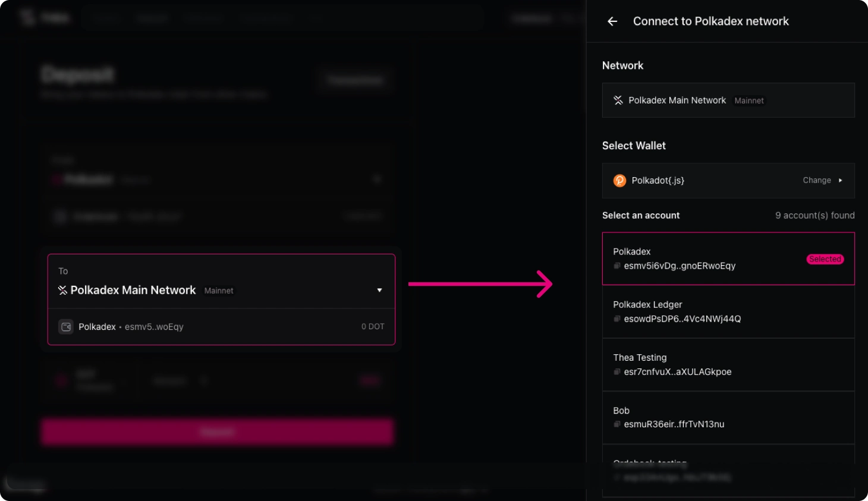Click the 0 DOT balance text
The width and height of the screenshot is (868, 501).
[373, 327]
